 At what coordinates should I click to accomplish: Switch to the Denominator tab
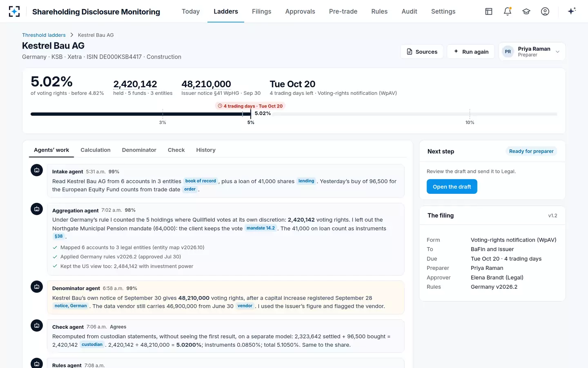coord(139,150)
